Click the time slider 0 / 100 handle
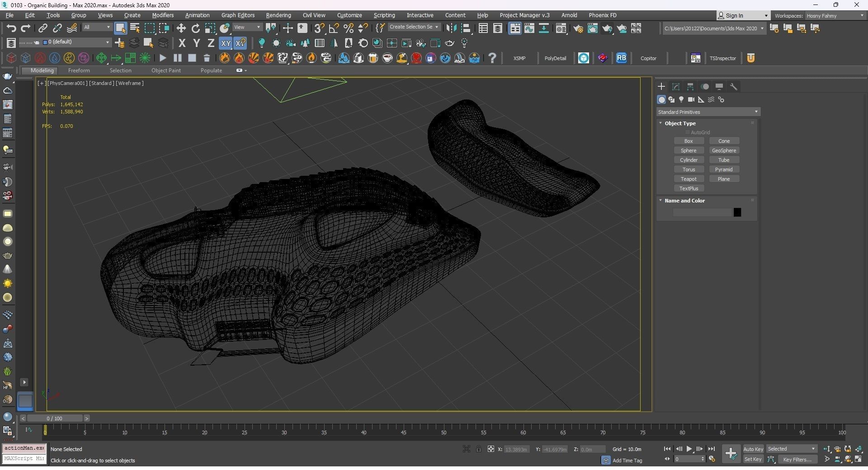 [x=54, y=418]
